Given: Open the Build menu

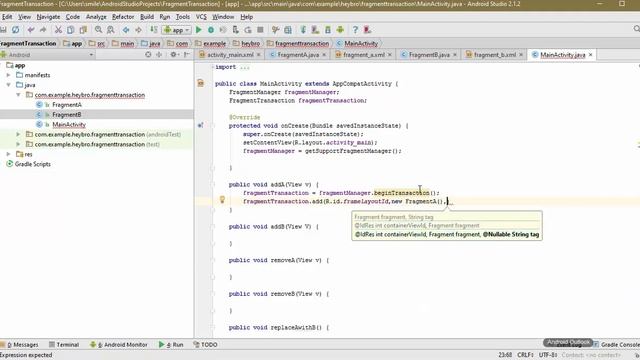Looking at the screenshot, I should (x=147, y=17).
